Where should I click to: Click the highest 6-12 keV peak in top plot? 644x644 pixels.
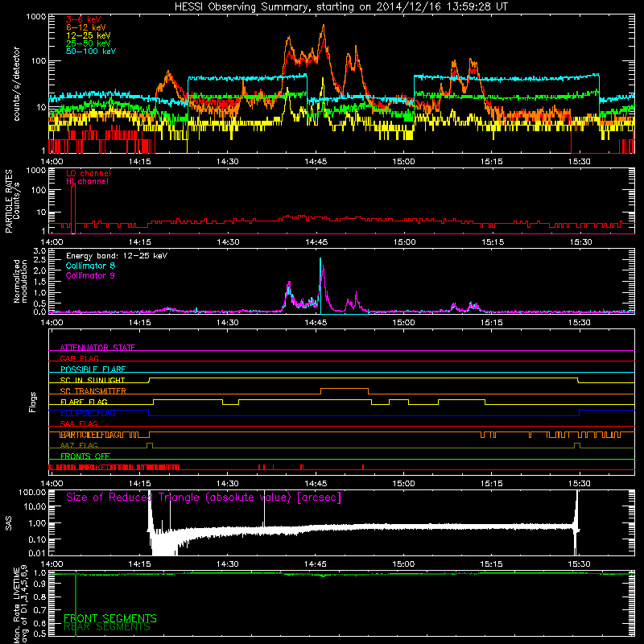pyautogui.click(x=324, y=27)
